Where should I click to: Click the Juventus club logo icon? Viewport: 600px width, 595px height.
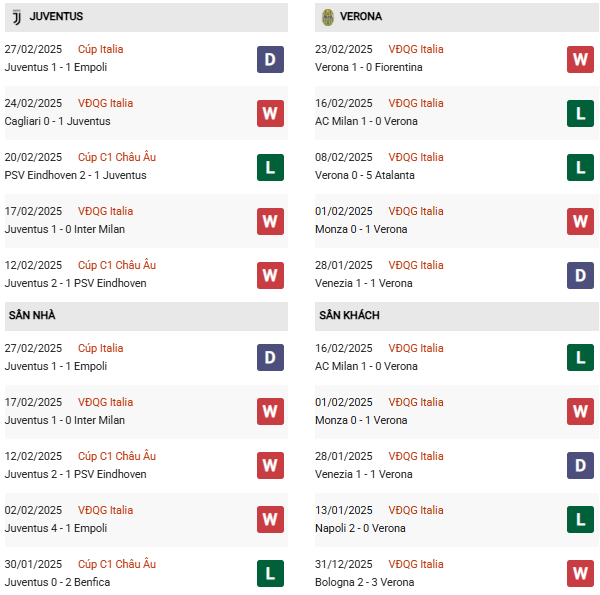[x=16, y=17]
